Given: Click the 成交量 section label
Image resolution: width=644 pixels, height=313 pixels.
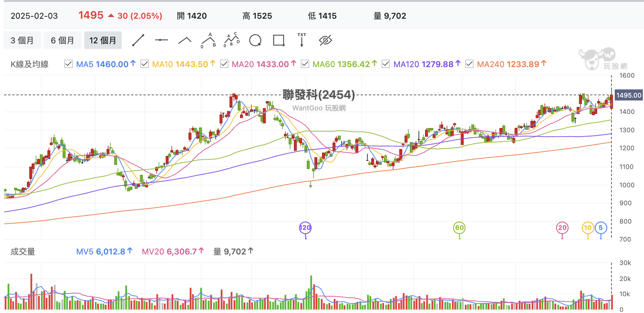Looking at the screenshot, I should click(23, 252).
